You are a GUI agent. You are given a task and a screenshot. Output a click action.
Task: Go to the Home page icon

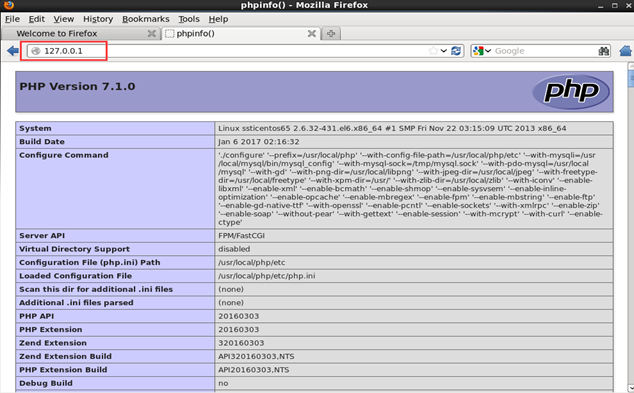click(626, 51)
